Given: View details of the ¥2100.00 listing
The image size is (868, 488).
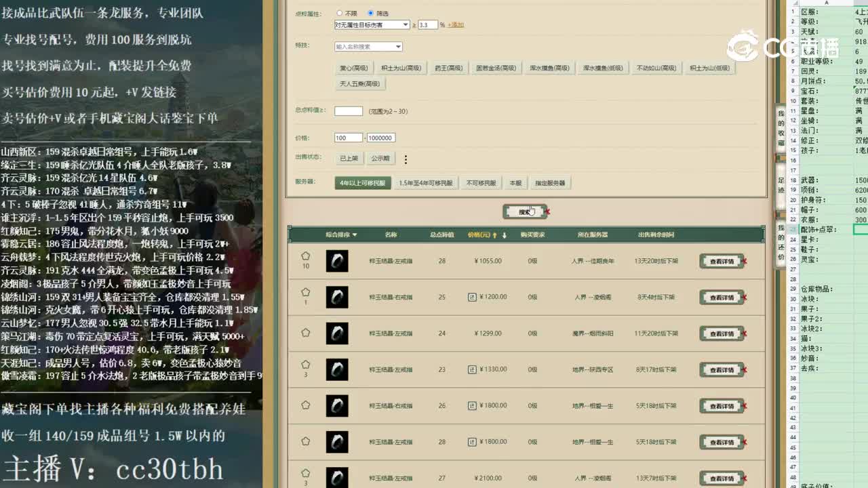Looking at the screenshot, I should coord(722,479).
